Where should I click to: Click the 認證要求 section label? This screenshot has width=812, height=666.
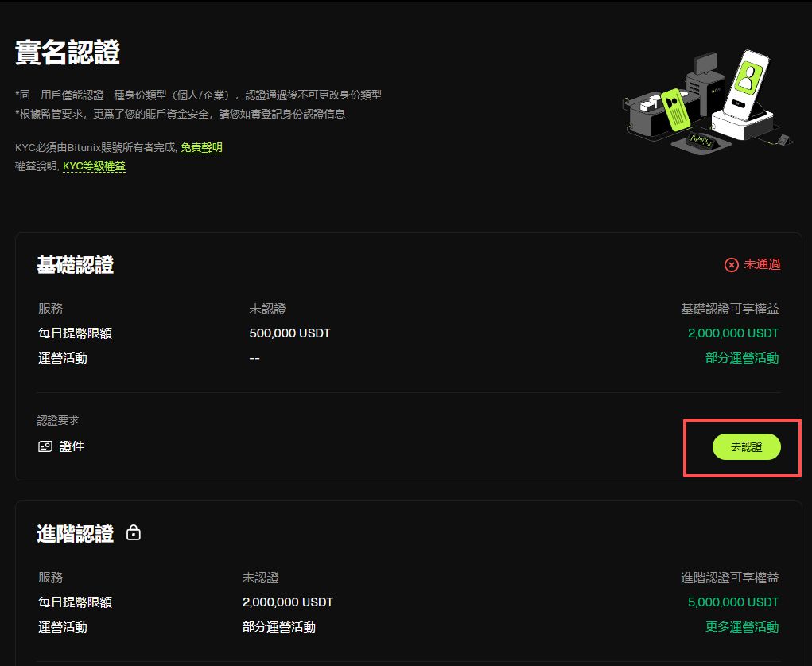pos(58,420)
